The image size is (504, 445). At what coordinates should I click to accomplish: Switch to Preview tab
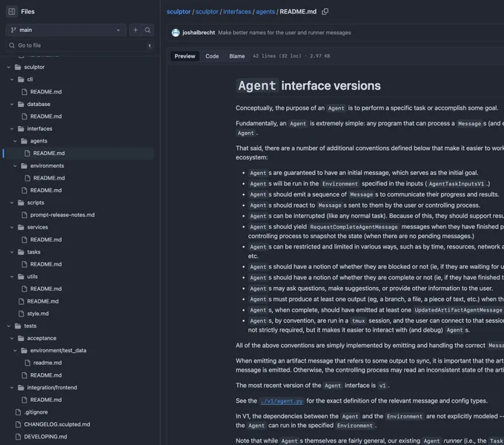(185, 56)
